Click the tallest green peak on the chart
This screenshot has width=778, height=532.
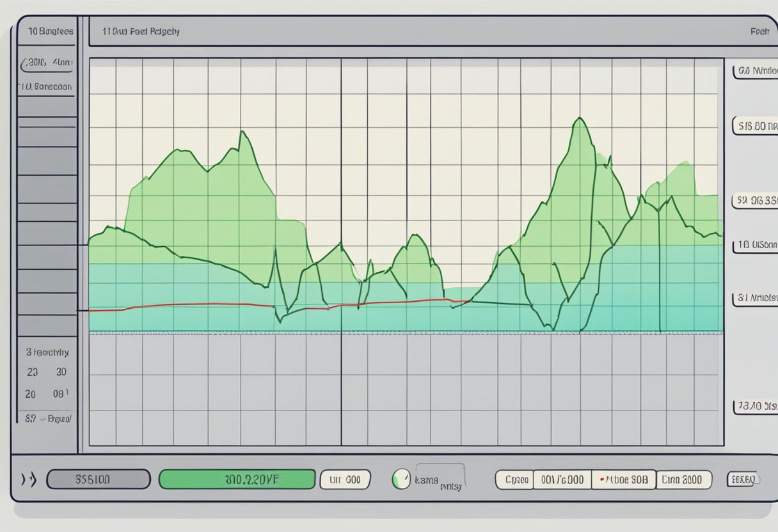pyautogui.click(x=580, y=119)
